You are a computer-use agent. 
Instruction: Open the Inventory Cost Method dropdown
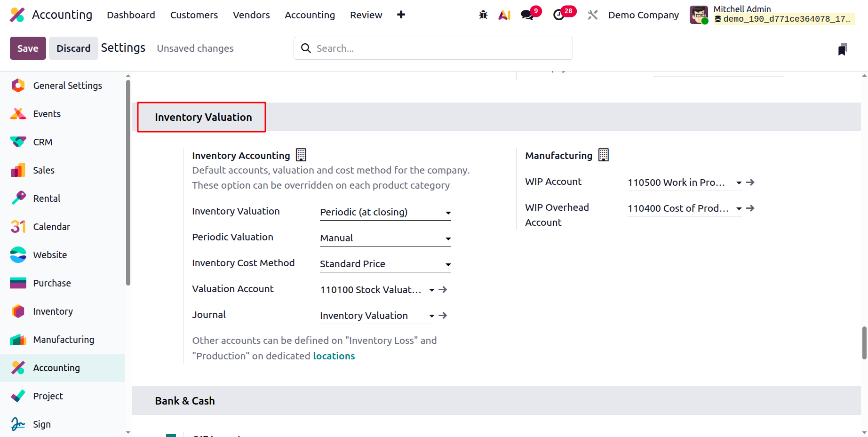[385, 264]
